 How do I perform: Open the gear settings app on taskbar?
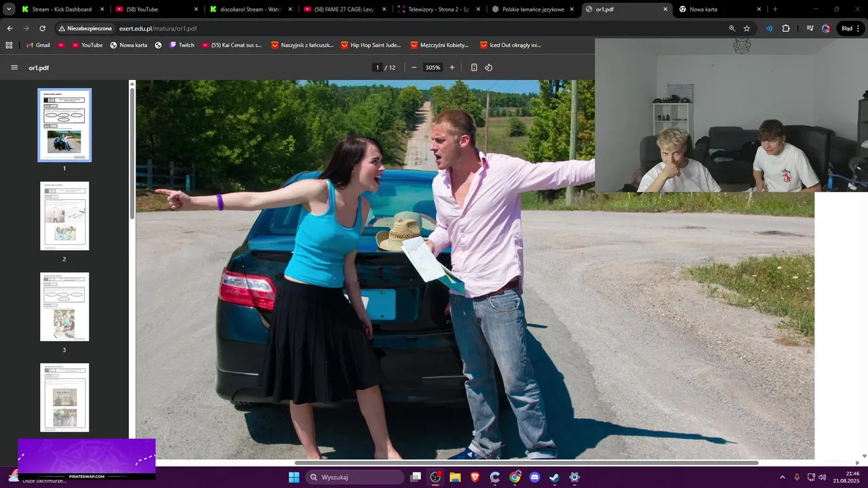574,477
